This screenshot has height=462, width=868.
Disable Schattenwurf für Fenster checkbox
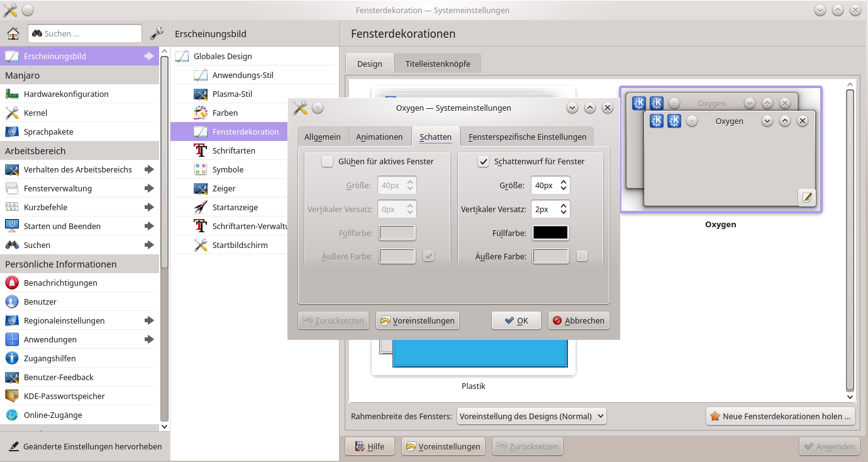click(x=483, y=162)
